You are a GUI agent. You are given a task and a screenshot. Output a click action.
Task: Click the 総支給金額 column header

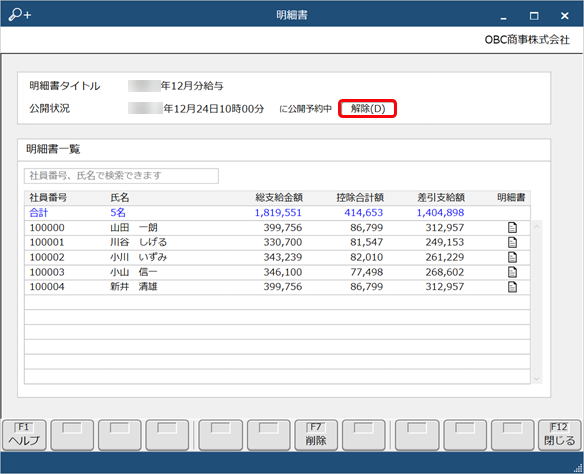coord(279,198)
